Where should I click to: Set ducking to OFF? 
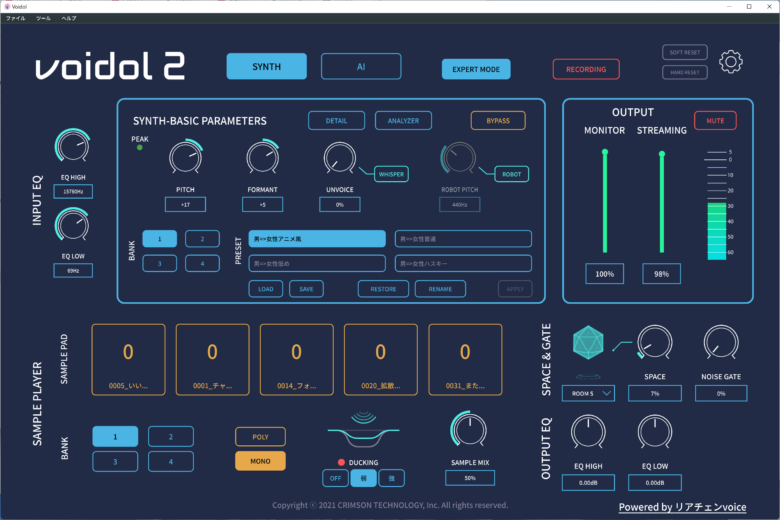click(335, 478)
